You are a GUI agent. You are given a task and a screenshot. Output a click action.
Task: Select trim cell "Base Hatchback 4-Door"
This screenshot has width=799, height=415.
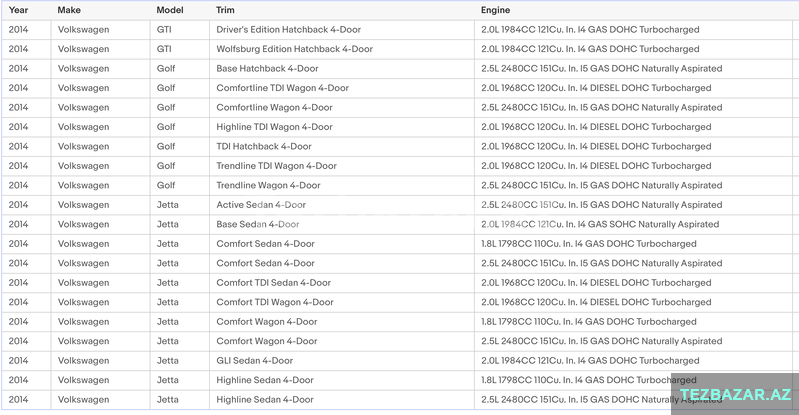pos(267,68)
